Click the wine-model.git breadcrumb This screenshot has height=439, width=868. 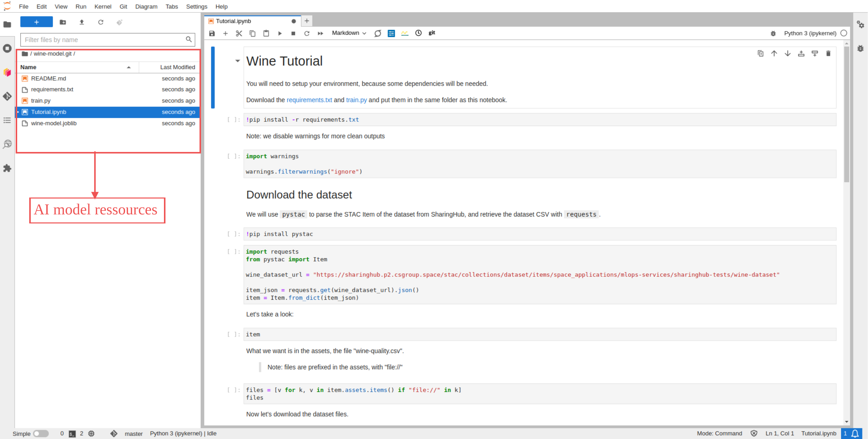52,54
